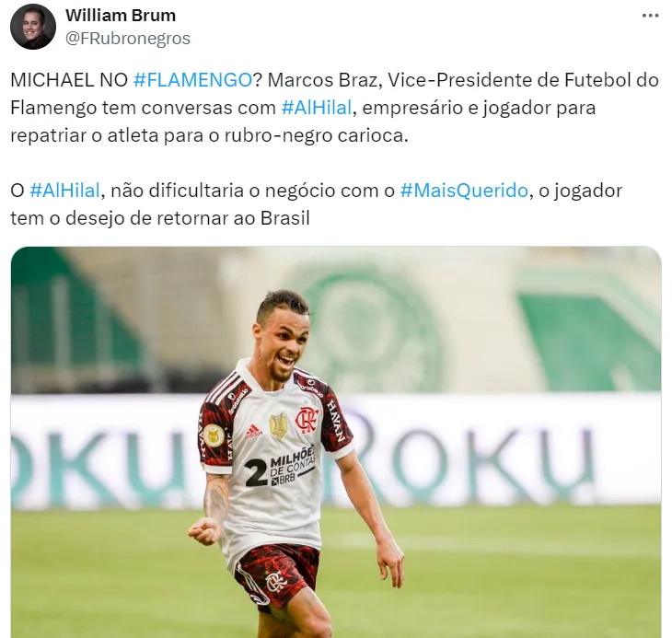Click the Brasileirão patch on the sleeve
The image size is (672, 638).
[212, 435]
